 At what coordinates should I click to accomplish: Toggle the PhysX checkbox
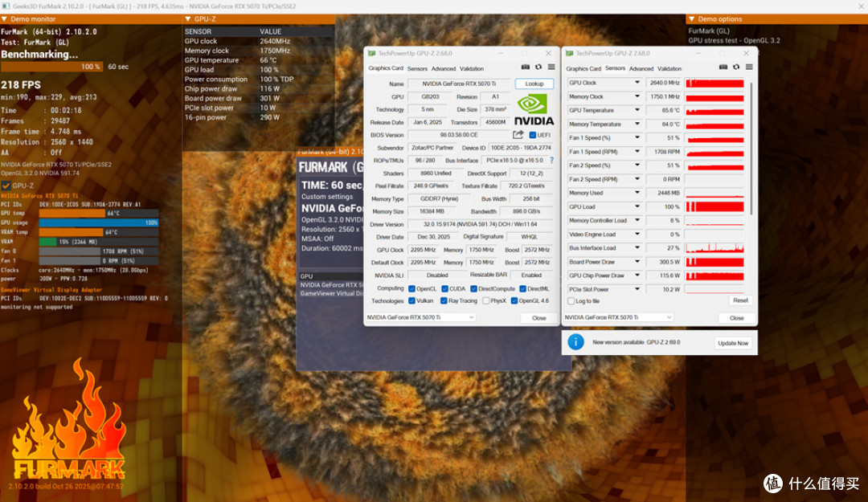point(486,300)
